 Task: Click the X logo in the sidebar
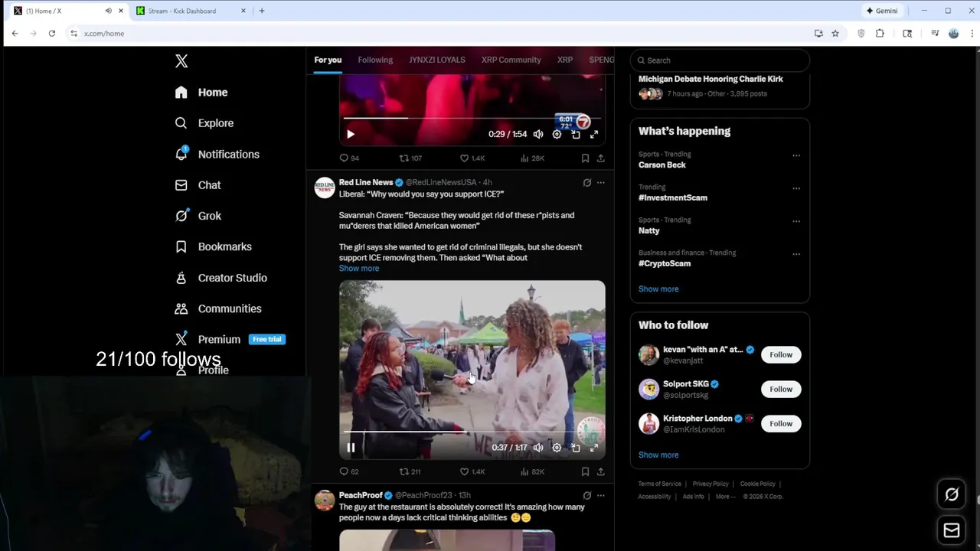click(x=181, y=61)
